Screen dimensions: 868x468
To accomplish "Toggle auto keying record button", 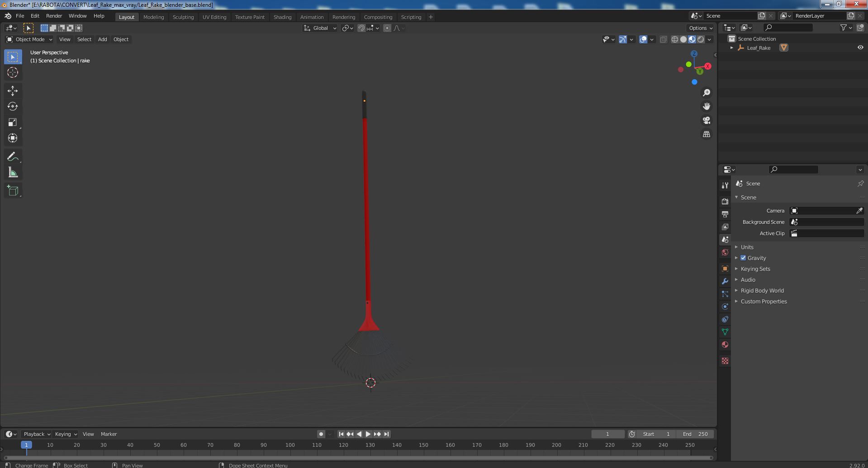I will click(321, 434).
